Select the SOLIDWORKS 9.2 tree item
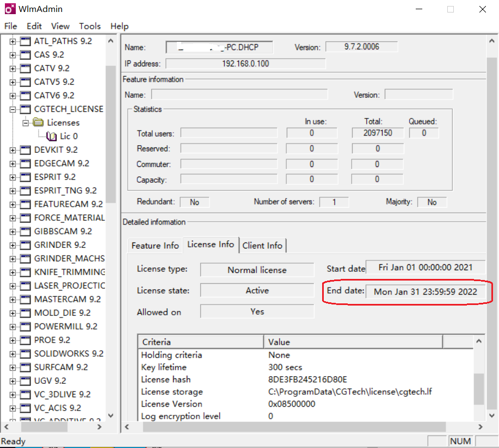Image resolution: width=499 pixels, height=448 pixels. tap(69, 354)
